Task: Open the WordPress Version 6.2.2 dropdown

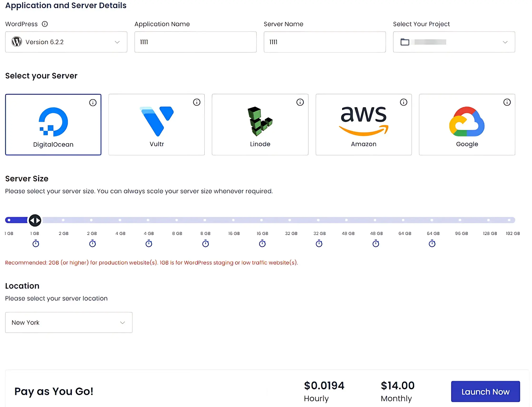Action: pos(66,42)
